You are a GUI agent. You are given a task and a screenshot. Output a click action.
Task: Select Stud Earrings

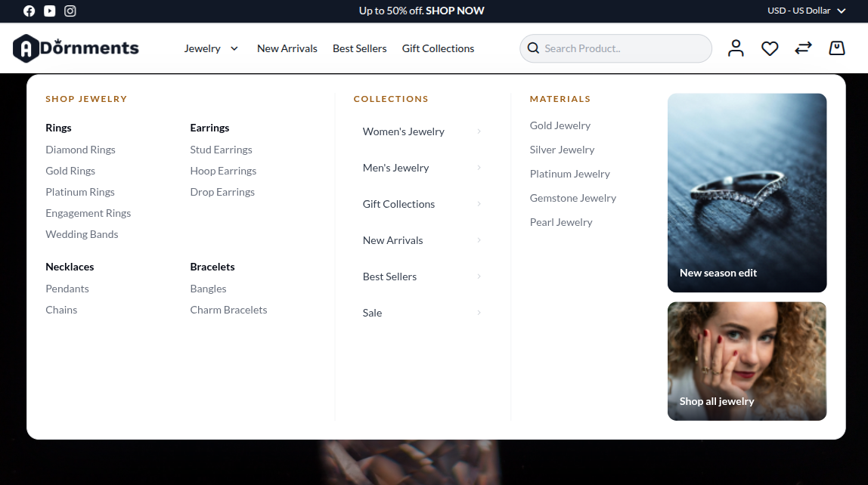click(221, 150)
